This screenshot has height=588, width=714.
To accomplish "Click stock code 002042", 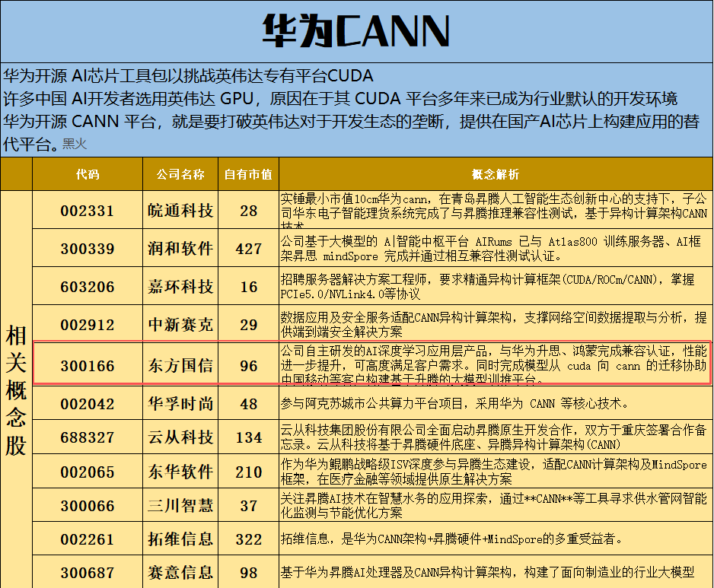I will tap(88, 404).
